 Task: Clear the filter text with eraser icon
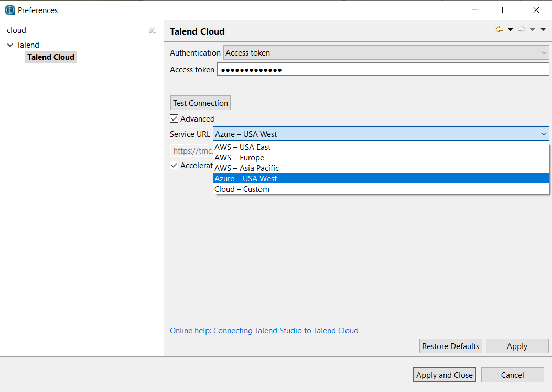tap(152, 30)
